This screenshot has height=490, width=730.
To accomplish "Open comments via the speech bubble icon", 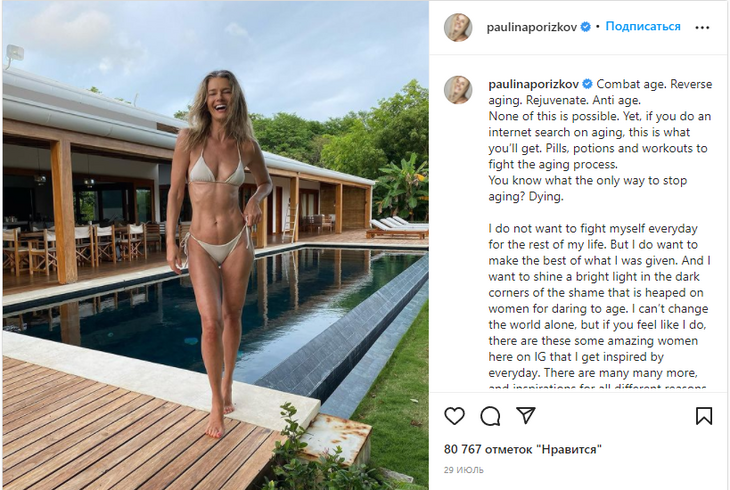I will 490,416.
